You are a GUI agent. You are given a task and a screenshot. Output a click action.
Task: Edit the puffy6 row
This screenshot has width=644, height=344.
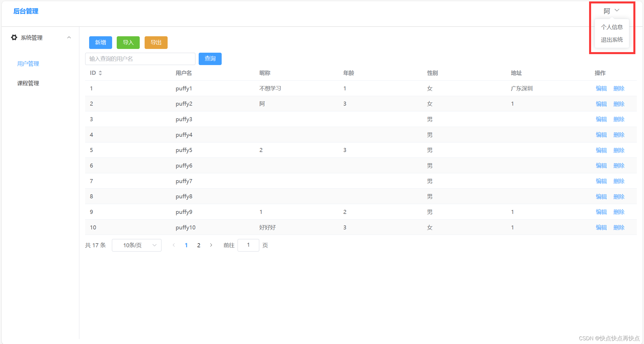point(601,166)
